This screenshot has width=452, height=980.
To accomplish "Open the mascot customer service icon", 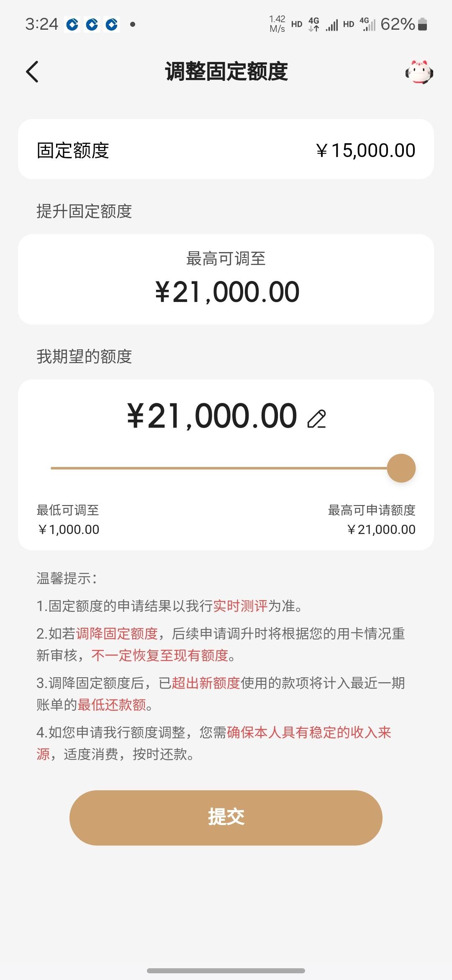I will click(x=419, y=72).
